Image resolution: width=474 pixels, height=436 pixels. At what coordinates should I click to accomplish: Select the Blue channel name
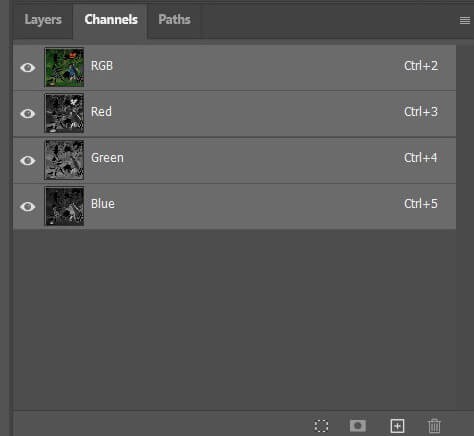pos(103,204)
